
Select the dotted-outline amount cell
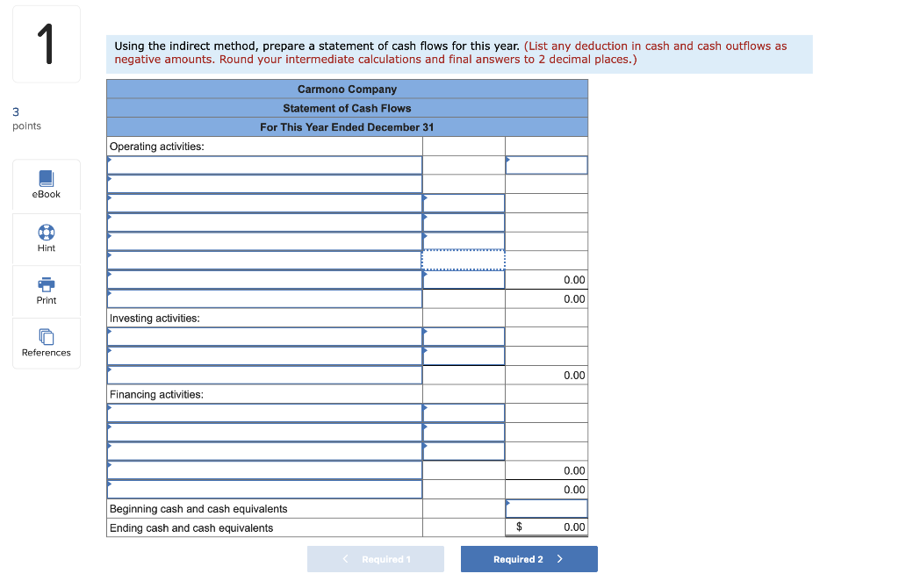pyautogui.click(x=464, y=260)
